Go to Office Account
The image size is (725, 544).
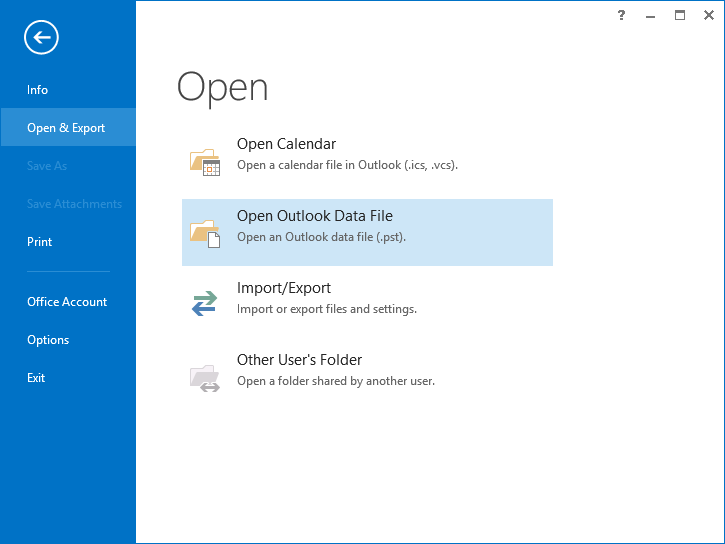click(68, 301)
